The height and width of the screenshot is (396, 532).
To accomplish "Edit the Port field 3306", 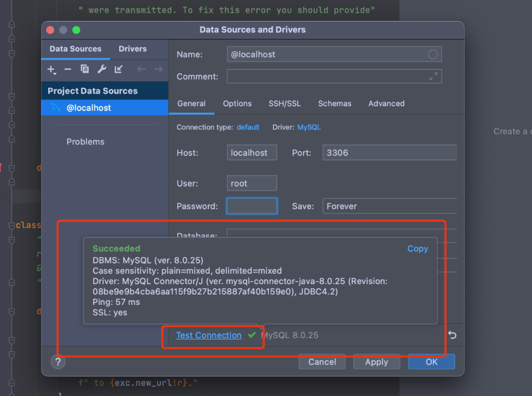I will click(x=390, y=153).
